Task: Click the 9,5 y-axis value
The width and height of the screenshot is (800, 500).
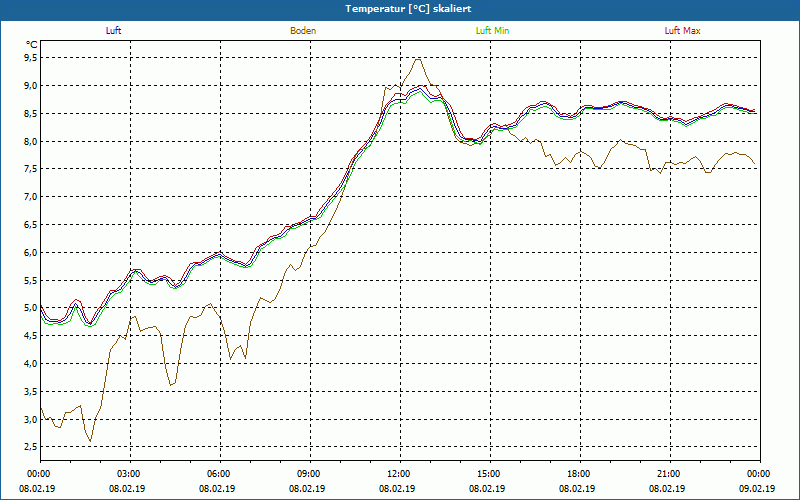Action: click(x=31, y=58)
